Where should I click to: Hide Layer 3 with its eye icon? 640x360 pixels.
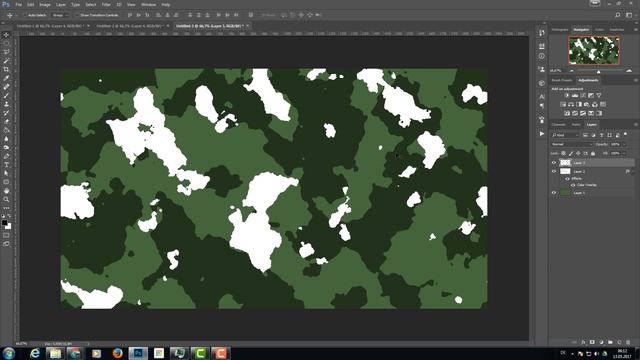554,162
